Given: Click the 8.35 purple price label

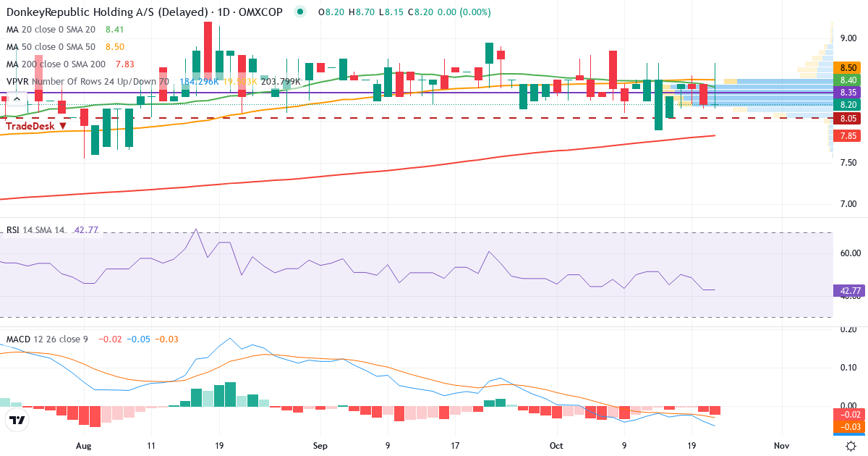Looking at the screenshot, I should point(848,92).
